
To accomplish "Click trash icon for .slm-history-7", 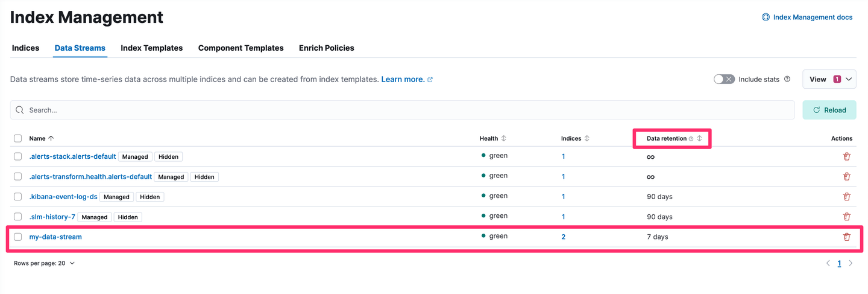I will coord(846,216).
